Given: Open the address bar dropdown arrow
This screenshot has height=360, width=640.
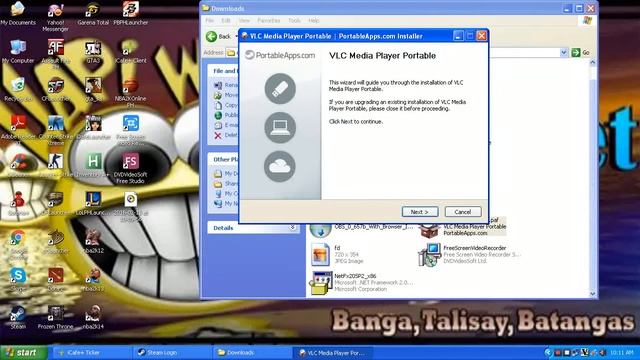Looking at the screenshot, I should click(x=564, y=52).
